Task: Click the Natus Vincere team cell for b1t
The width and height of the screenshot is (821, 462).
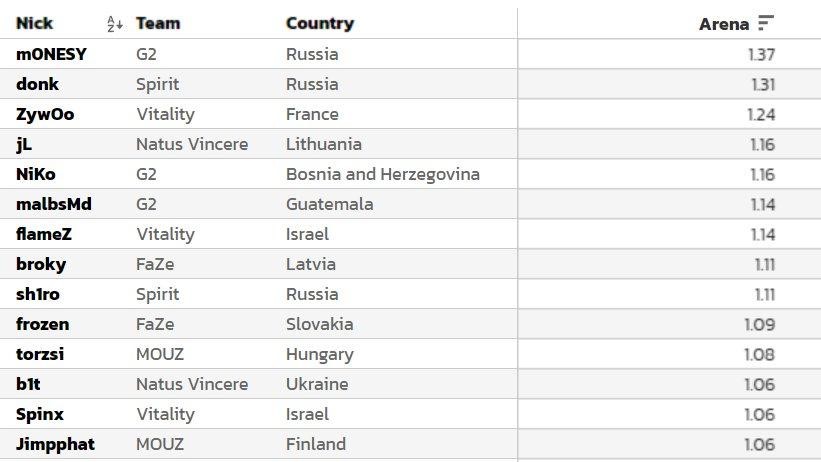Action: click(x=191, y=384)
